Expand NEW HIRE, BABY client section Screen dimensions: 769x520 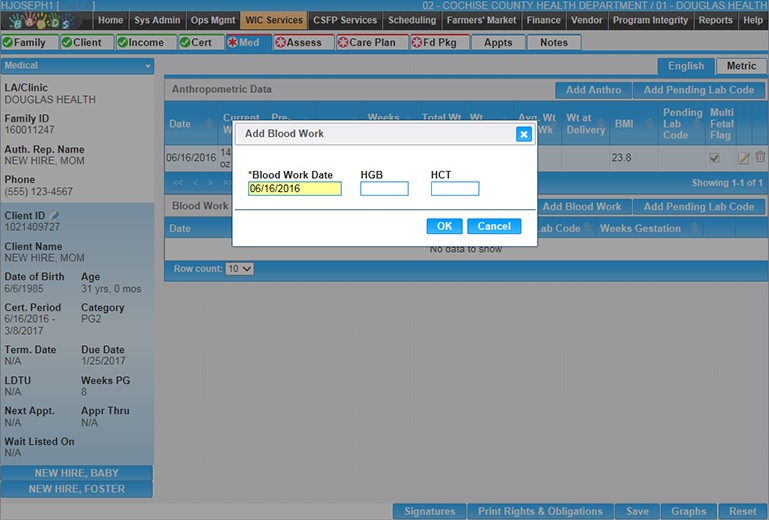pyautogui.click(x=77, y=473)
